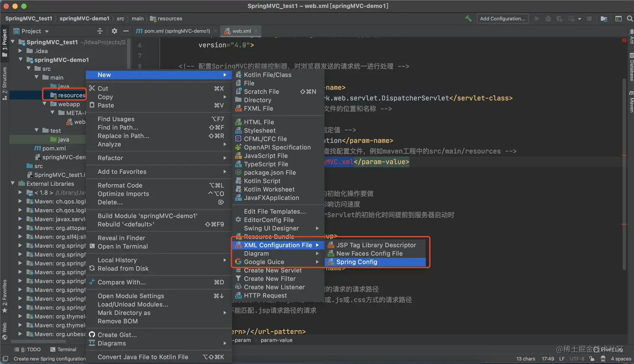
Task: Choose EditorConfig File in New submenu
Action: [278, 220]
